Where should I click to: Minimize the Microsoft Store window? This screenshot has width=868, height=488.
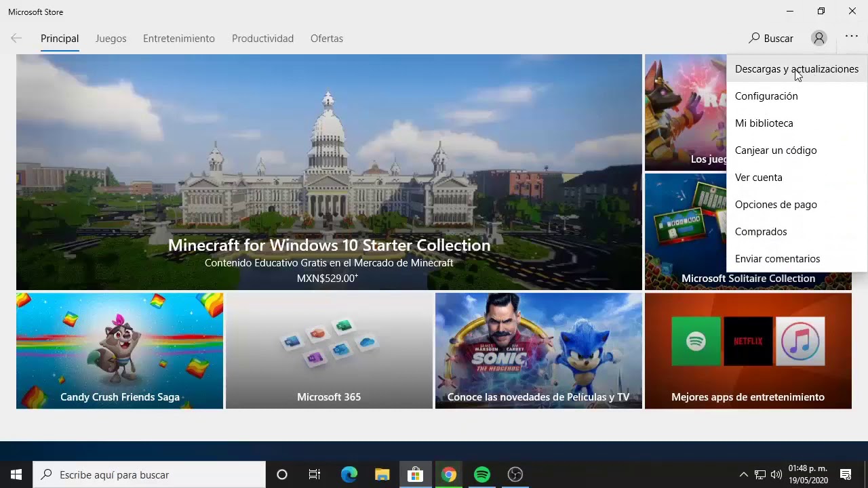pyautogui.click(x=790, y=11)
